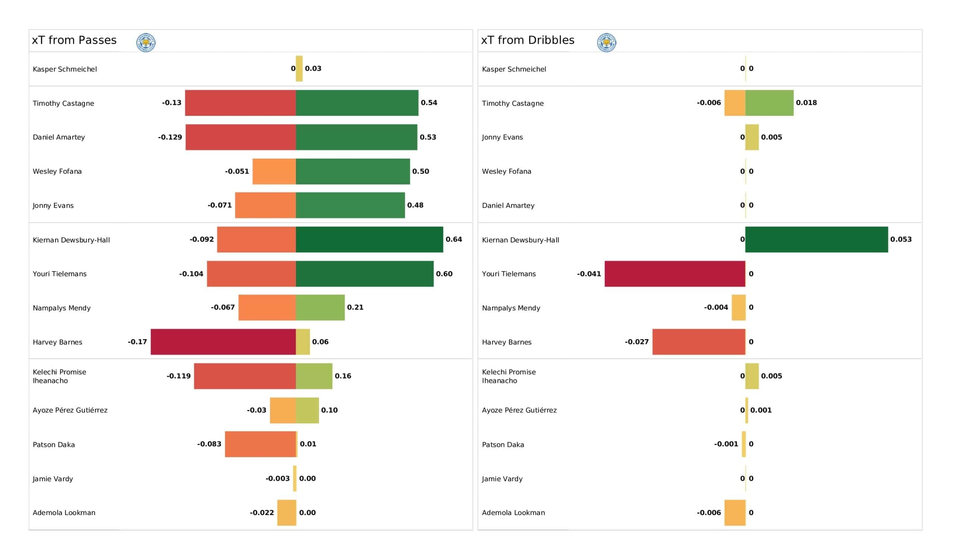Click Patson Daka's orange -0.083 passes bar
The height and width of the screenshot is (560, 954).
[260, 444]
